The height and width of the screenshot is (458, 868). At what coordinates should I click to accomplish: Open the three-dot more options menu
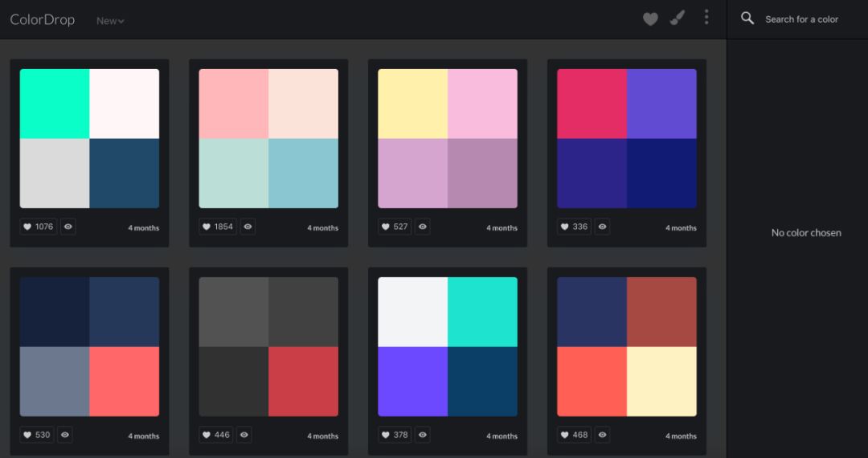coord(706,17)
